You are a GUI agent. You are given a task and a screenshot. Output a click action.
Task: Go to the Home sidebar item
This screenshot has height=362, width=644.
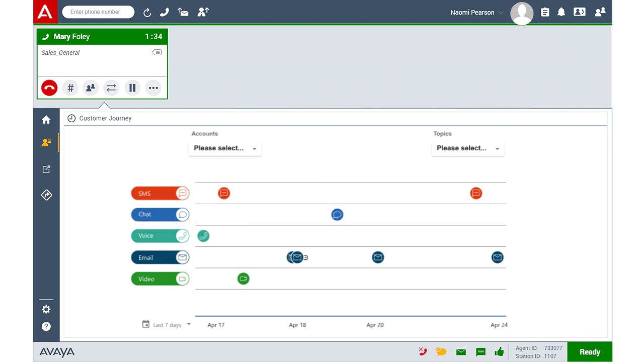(x=46, y=120)
